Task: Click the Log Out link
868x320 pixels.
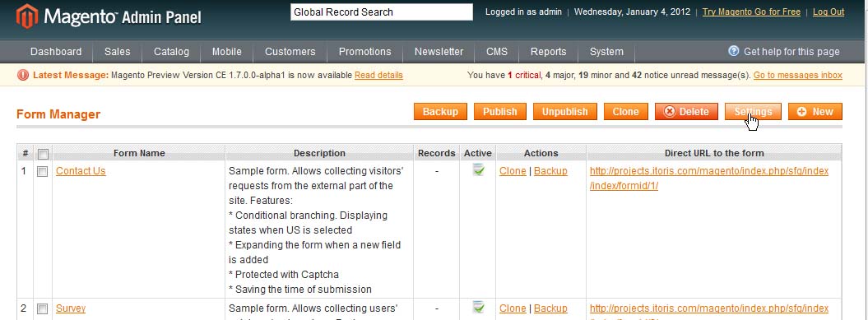Action: coord(829,12)
